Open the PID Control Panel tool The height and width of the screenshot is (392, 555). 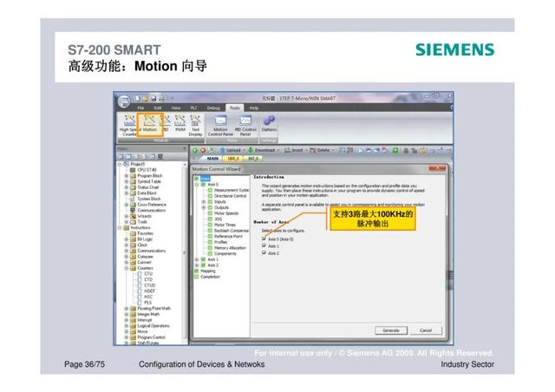[x=245, y=126]
